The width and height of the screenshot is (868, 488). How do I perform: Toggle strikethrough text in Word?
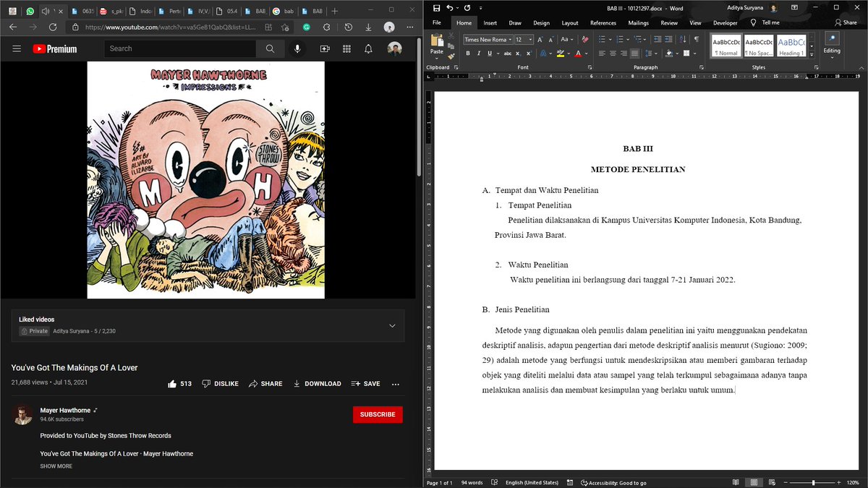pos(508,53)
